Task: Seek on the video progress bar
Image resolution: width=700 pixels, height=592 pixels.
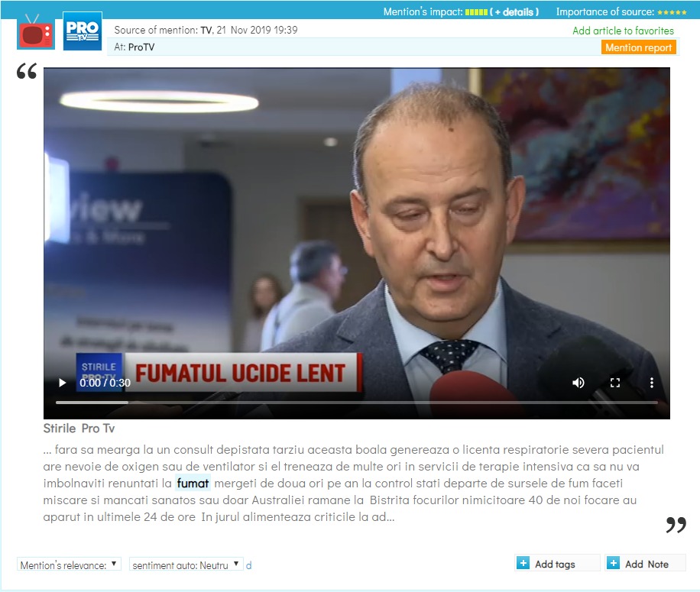Action: 356,403
